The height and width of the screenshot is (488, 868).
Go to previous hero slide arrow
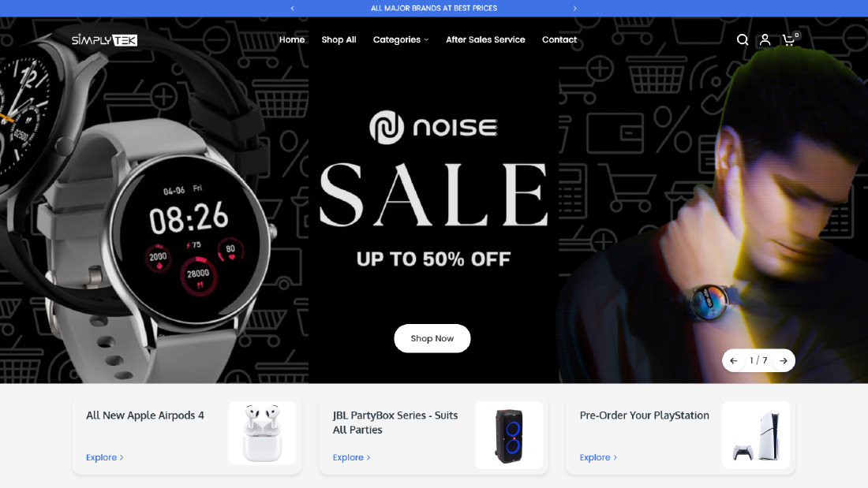point(734,361)
